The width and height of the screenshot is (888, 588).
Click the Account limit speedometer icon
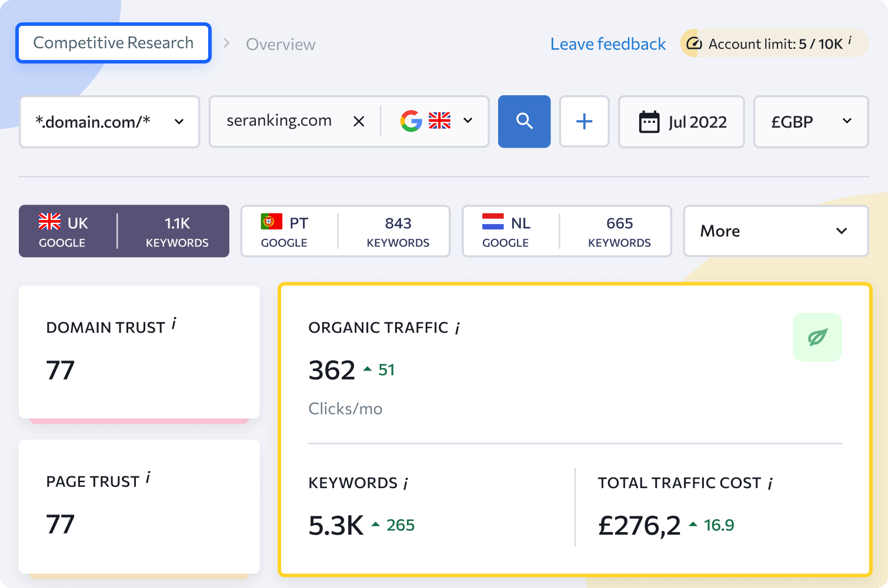[695, 44]
